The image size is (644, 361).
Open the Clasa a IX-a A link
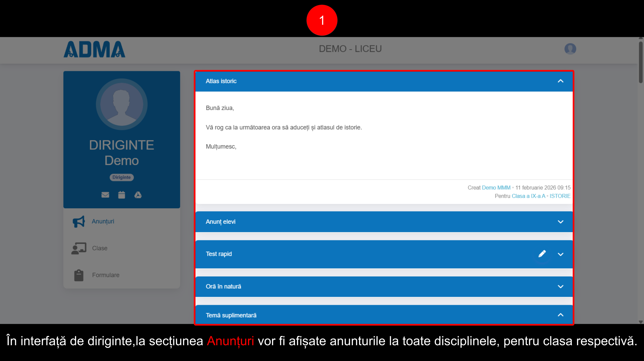point(528,196)
